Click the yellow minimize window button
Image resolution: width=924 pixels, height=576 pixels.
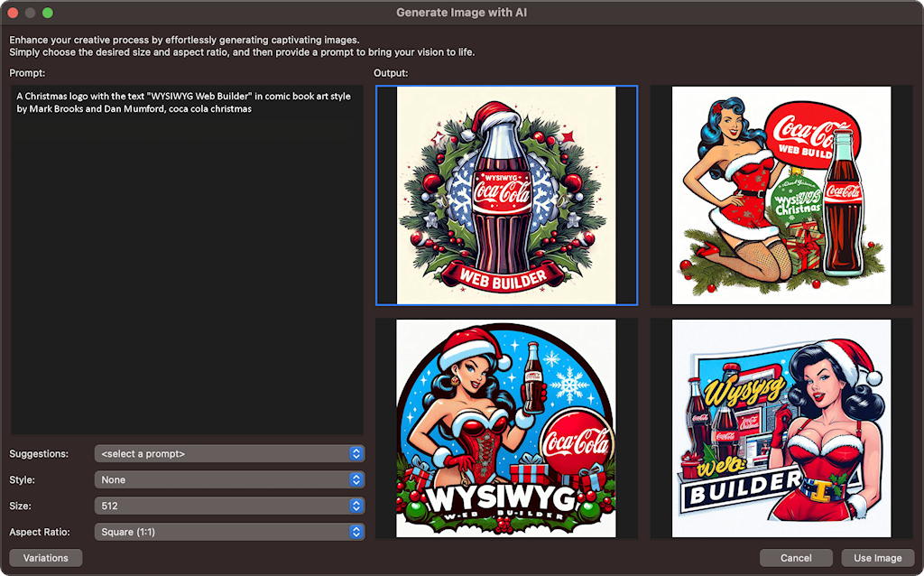30,13
